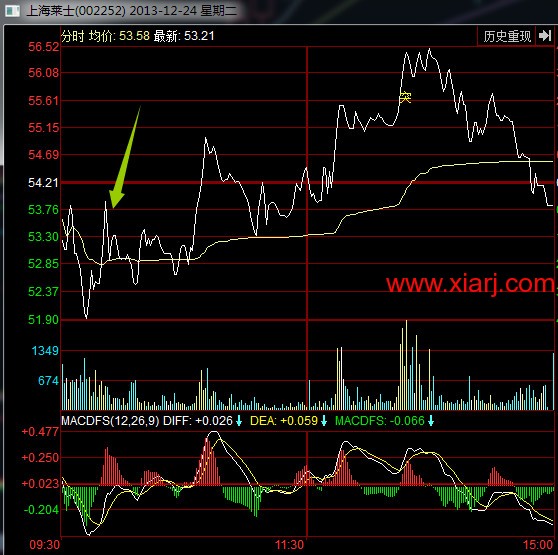Click the tallest yellow volume bar
The height and width of the screenshot is (555, 558).
(406, 365)
